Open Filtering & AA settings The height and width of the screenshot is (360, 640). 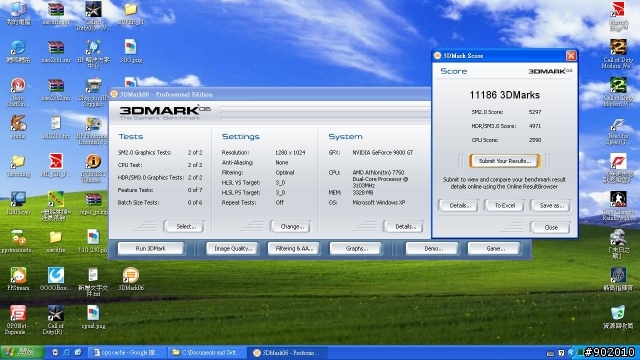click(294, 248)
